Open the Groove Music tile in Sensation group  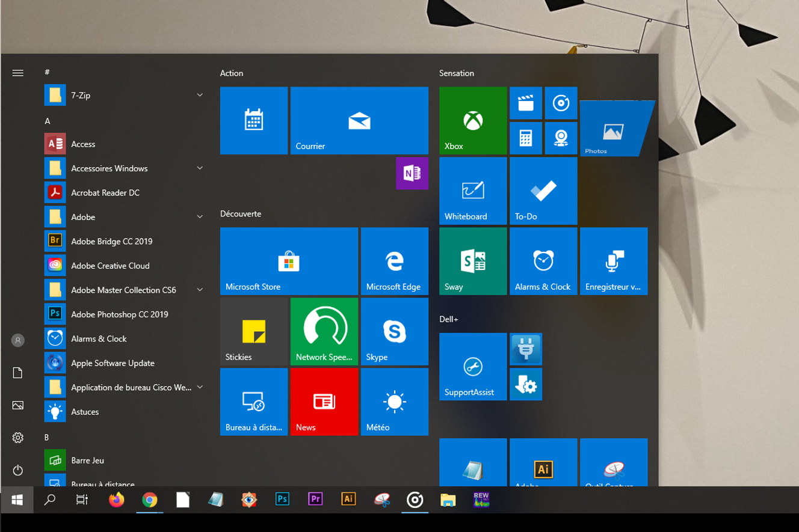click(x=561, y=103)
